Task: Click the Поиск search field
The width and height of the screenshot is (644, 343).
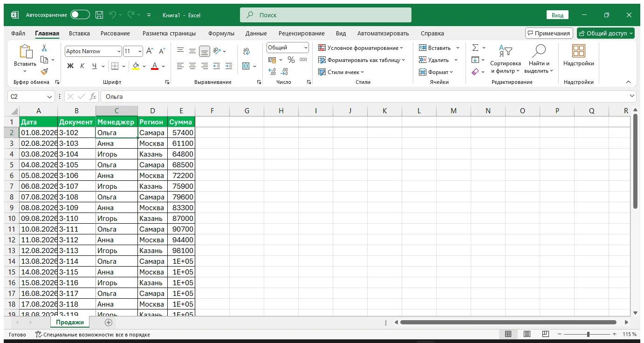Action: click(x=326, y=15)
